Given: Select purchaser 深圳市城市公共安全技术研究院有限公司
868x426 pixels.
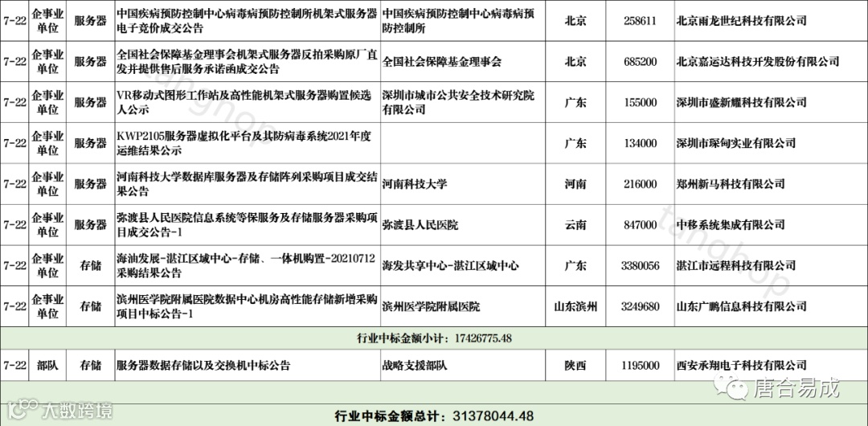Looking at the screenshot, I should click(459, 103).
